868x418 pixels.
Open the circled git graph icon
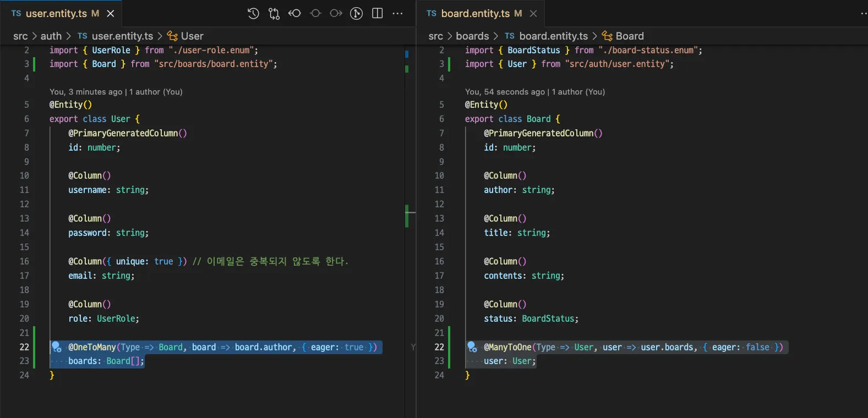coord(357,13)
